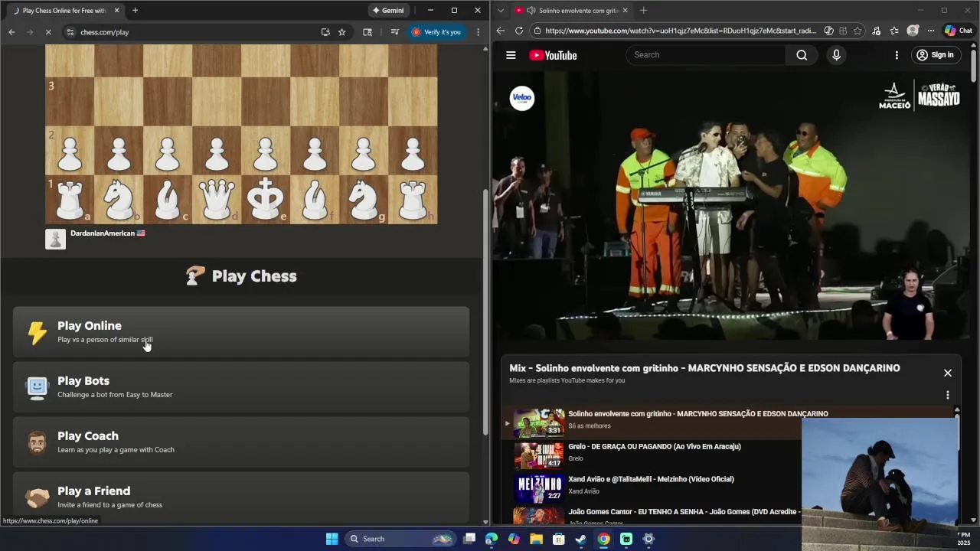Open the Gemini button in Chrome
This screenshot has height=551, width=980.
coord(388,11)
